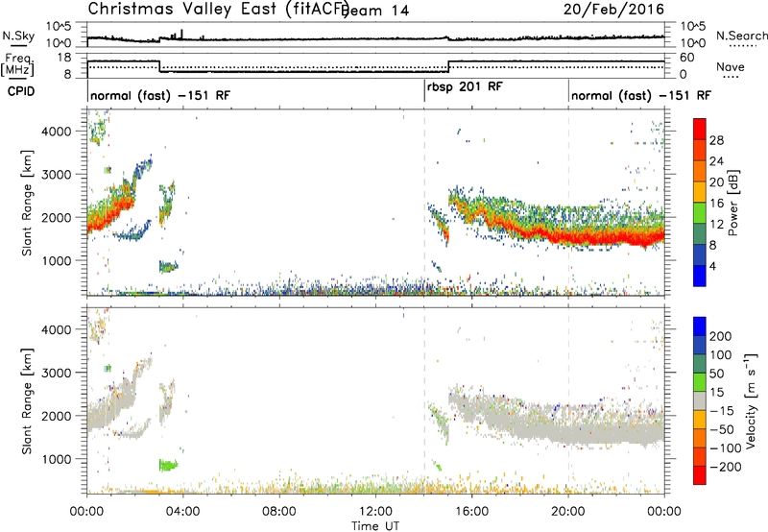Click the '16:00' time axis tick label
Viewport: 768px width, 532px height.
pyautogui.click(x=471, y=512)
